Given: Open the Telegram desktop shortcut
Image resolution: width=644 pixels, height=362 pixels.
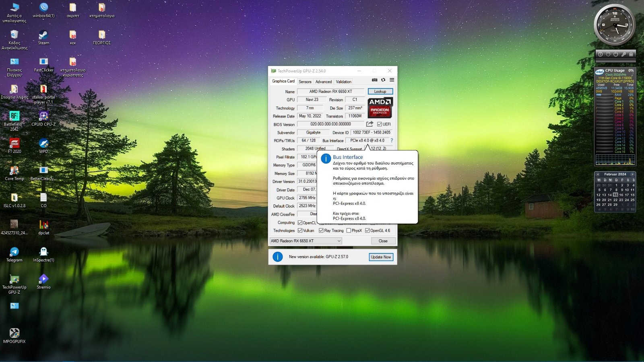Looking at the screenshot, I should tap(14, 255).
